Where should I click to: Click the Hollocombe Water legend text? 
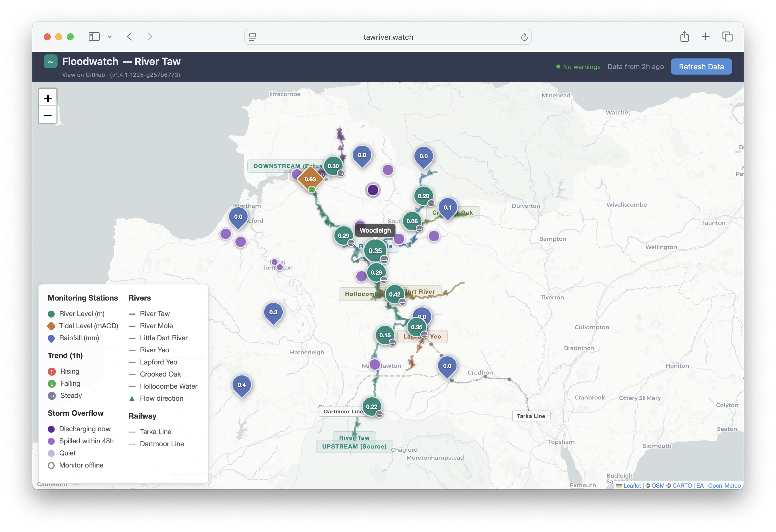point(169,386)
